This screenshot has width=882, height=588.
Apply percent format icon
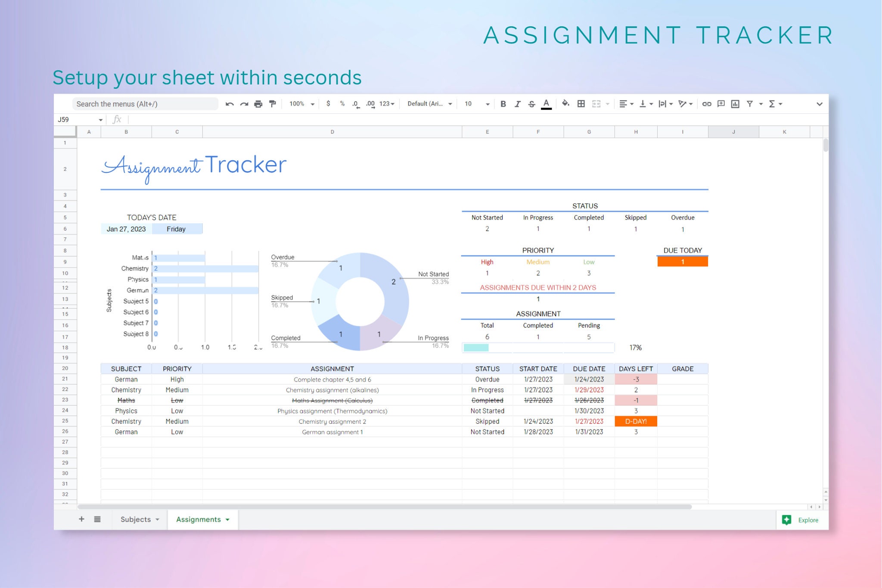tap(342, 104)
